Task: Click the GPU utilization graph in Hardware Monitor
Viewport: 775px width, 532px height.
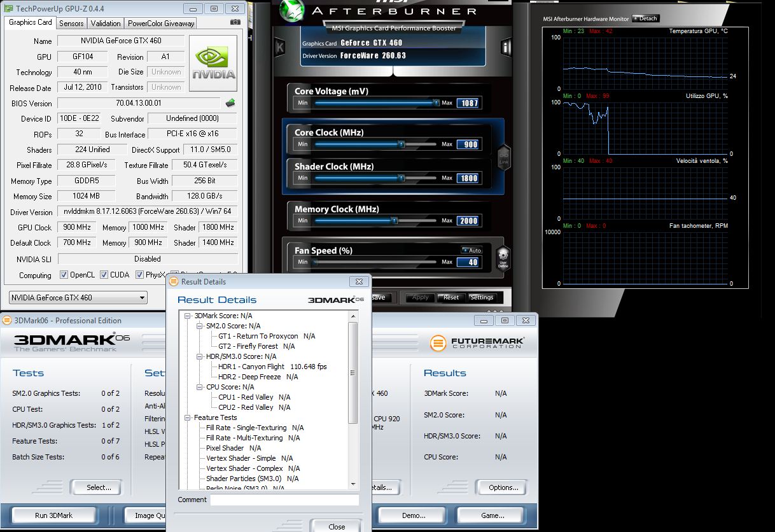Action: [645, 128]
